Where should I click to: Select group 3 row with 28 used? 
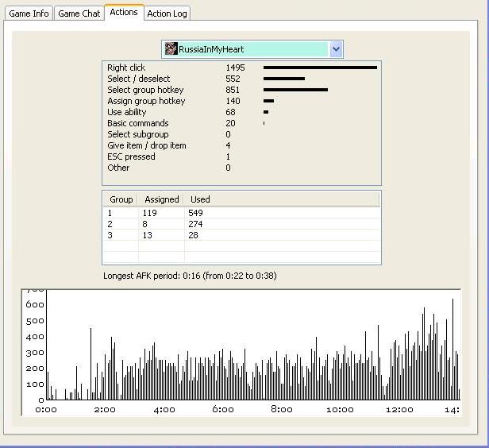pos(241,235)
